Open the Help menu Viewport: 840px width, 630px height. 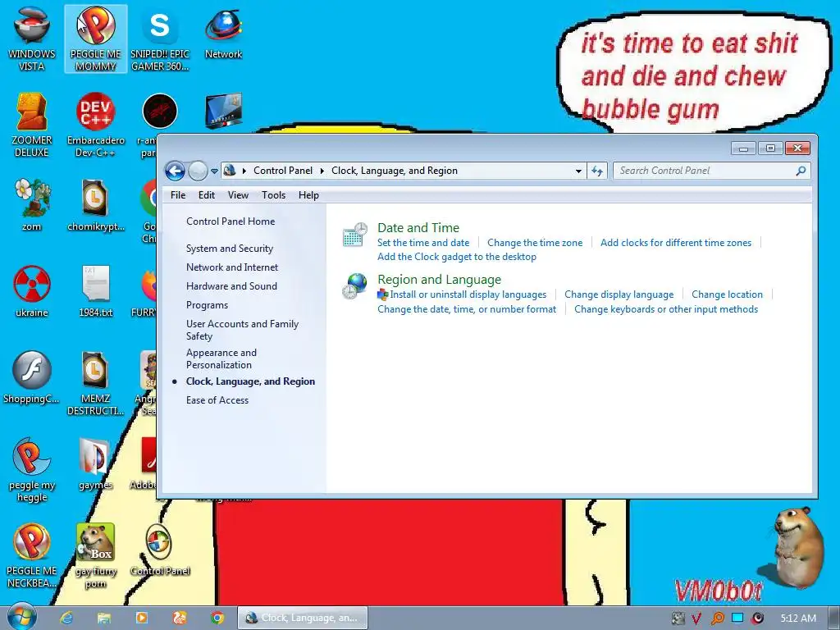(308, 195)
